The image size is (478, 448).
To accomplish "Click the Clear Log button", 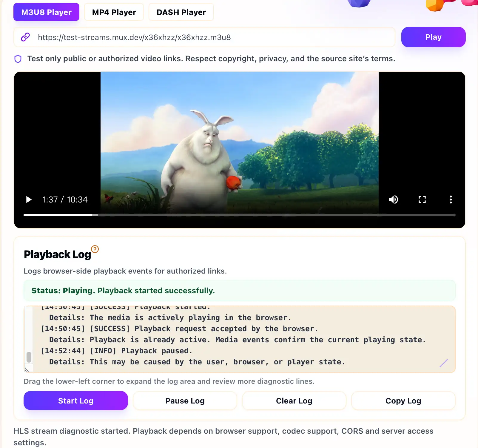I will click(x=294, y=401).
